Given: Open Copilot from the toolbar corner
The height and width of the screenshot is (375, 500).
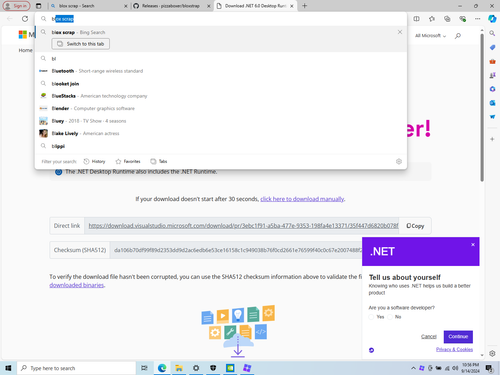Looking at the screenshot, I should [x=492, y=19].
